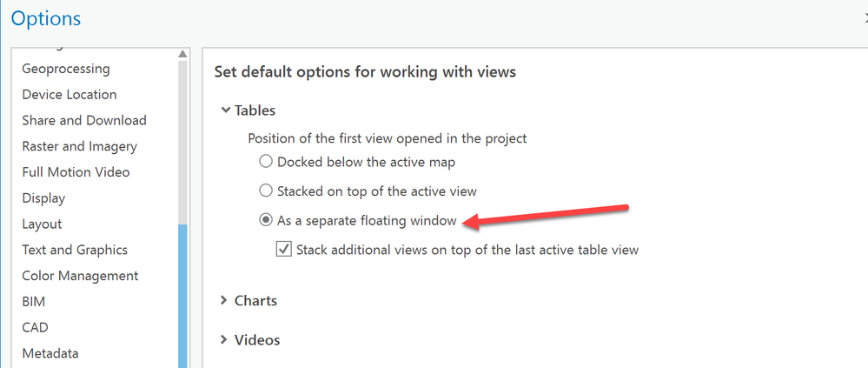This screenshot has height=368, width=868.
Task: Choose Stacked on top of active view
Action: coord(266,191)
